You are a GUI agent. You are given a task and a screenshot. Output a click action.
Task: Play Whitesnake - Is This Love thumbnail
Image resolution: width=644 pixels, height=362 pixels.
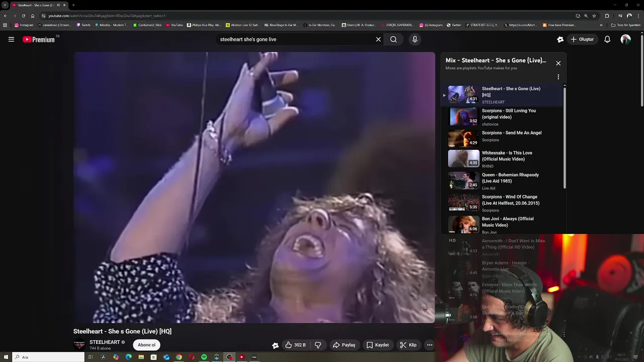463,158
